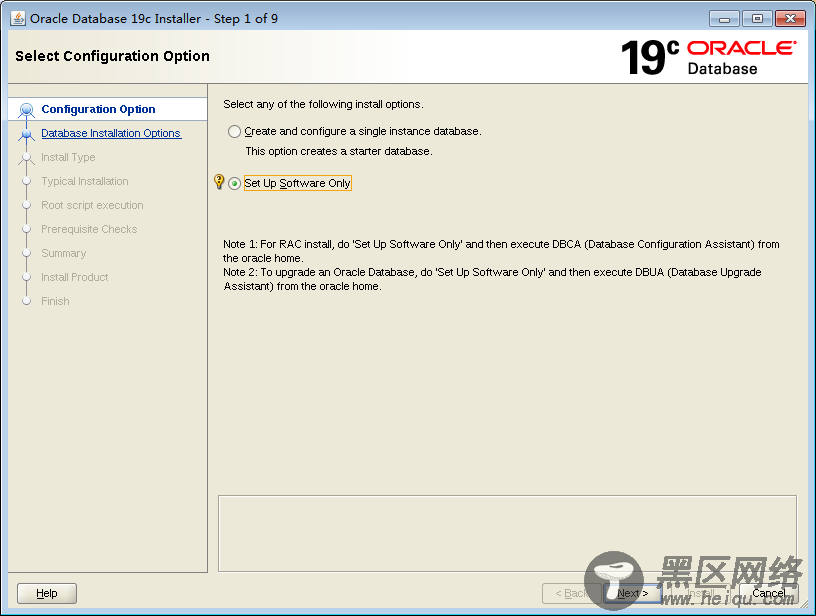Click the Java icon in title bar

coord(18,18)
